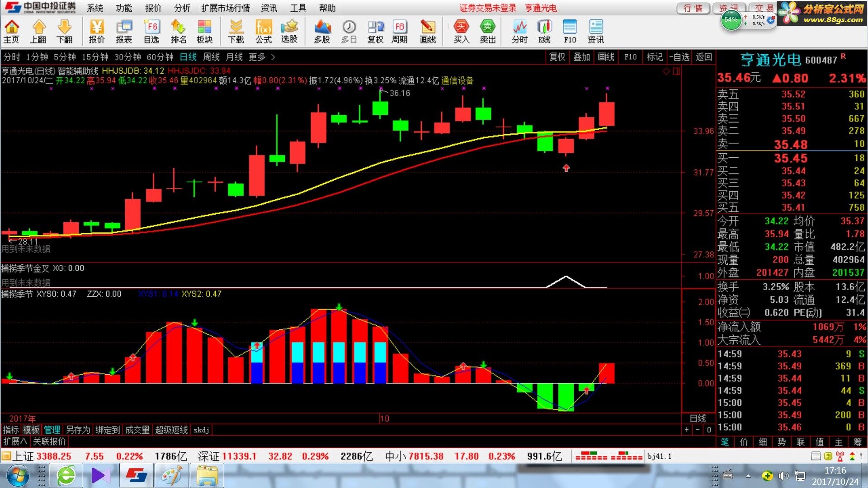Click the taskbar volume speaker icon
This screenshot has width=868, height=488.
[x=784, y=475]
